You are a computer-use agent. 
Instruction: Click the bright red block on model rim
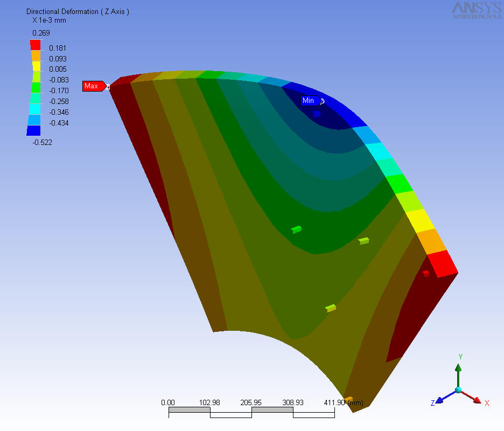pyautogui.click(x=443, y=264)
